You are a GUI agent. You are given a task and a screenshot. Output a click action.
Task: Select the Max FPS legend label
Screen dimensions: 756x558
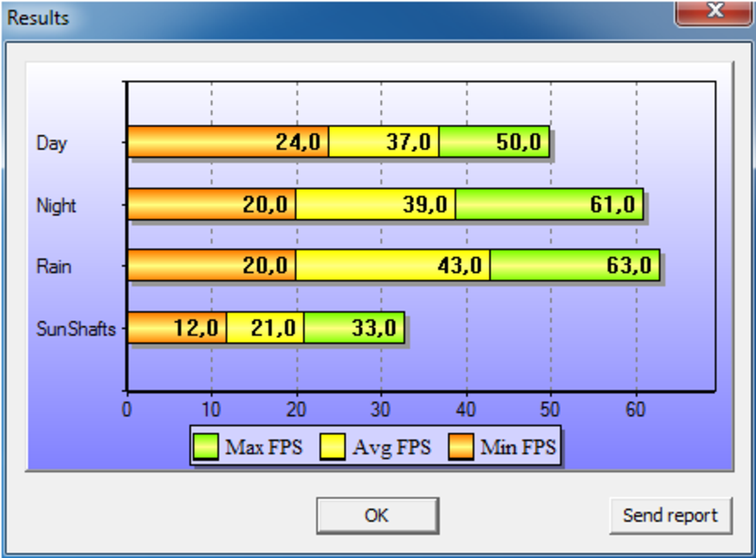[x=264, y=448]
